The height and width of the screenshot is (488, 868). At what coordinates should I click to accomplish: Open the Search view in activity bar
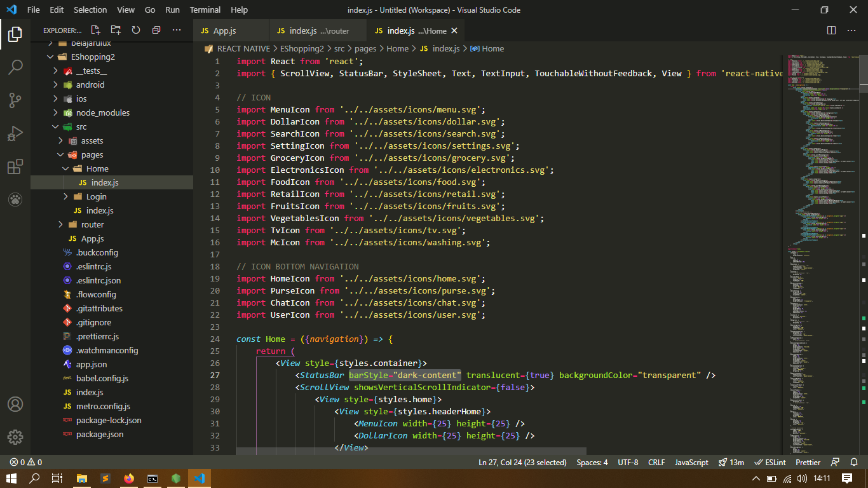pos(15,67)
